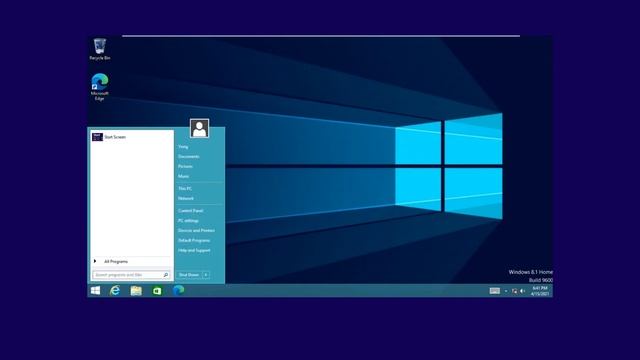Open PC settings from Start menu

point(188,220)
